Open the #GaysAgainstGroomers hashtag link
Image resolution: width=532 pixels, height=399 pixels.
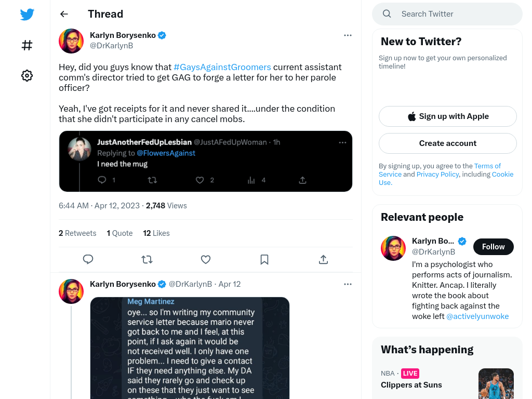[x=222, y=67]
